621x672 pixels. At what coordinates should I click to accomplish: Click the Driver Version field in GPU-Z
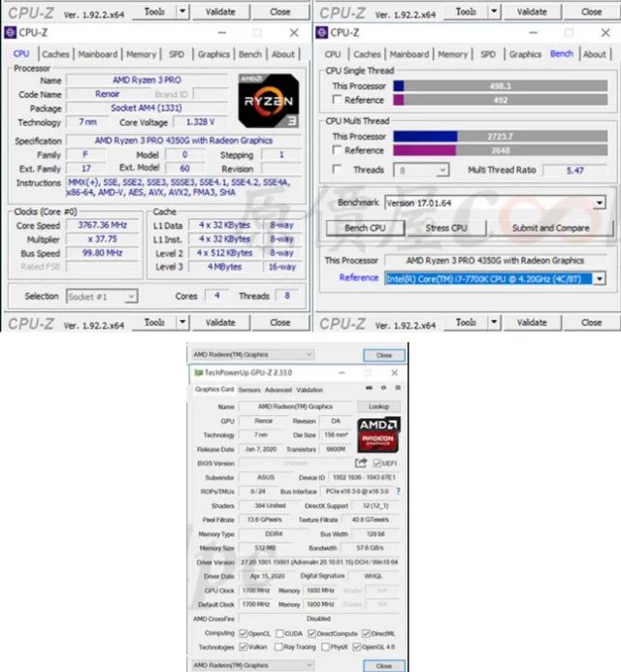click(319, 561)
